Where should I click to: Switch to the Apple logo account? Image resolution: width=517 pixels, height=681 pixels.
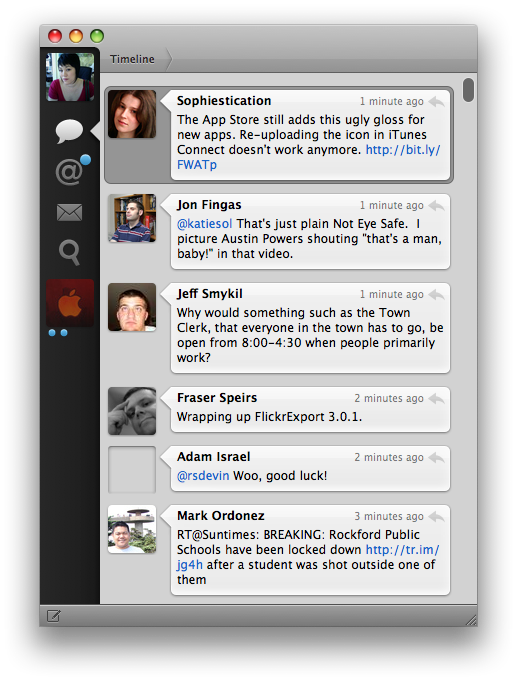coord(70,303)
